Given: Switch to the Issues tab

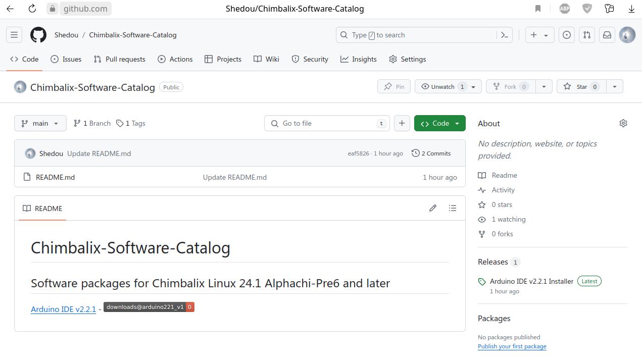Looking at the screenshot, I should [x=66, y=59].
